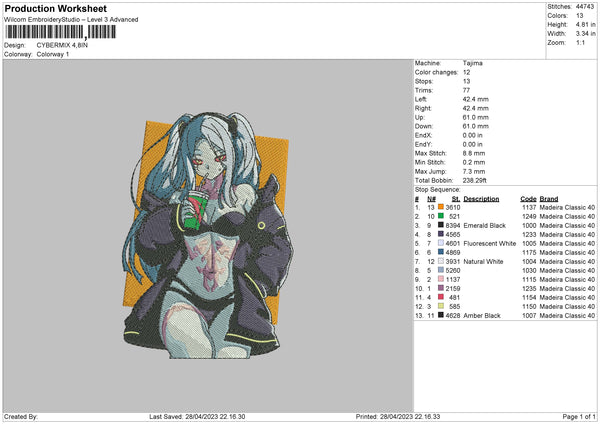
Task: Click the 'Last Saved: 28/04/2023' timestamp
Action: 197,416
